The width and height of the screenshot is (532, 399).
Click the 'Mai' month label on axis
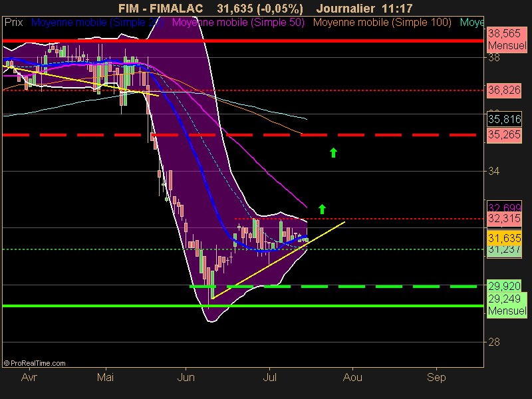105,377
